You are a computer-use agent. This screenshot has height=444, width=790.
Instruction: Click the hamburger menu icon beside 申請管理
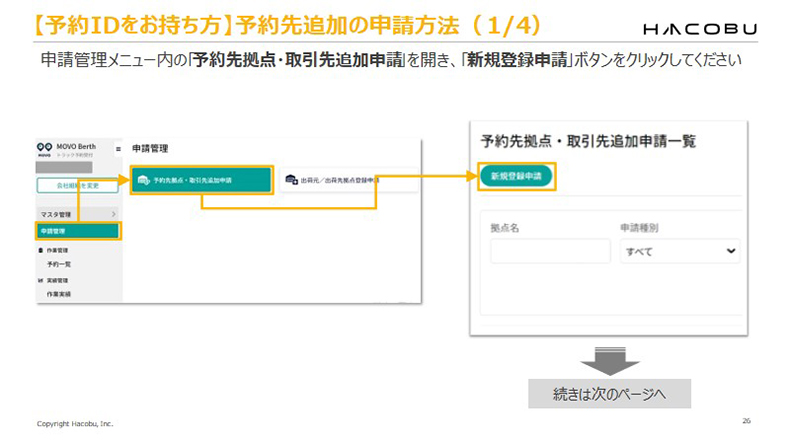click(120, 148)
